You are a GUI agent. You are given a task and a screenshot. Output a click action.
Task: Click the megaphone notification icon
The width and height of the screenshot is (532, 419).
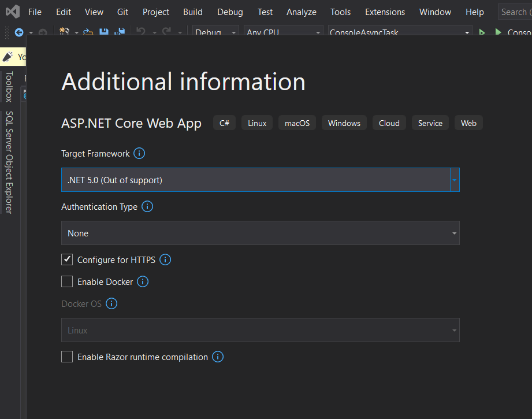click(8, 57)
